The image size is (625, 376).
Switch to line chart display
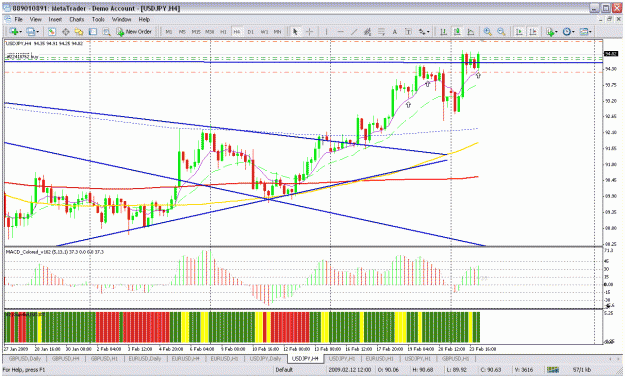tap(471, 31)
